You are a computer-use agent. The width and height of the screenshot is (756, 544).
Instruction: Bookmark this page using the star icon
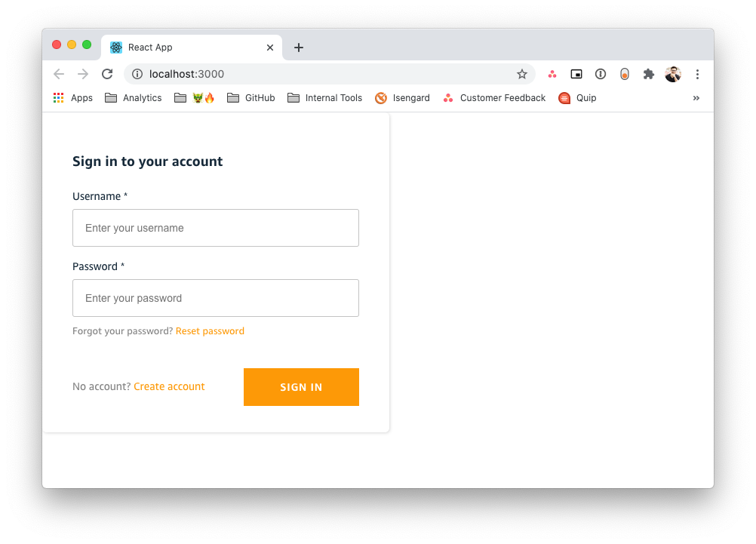[x=522, y=74]
